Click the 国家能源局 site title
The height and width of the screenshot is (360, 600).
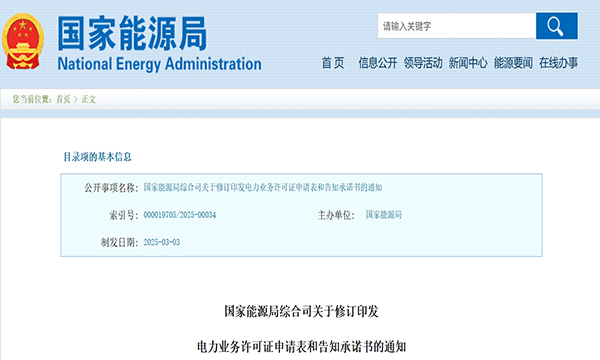click(132, 33)
